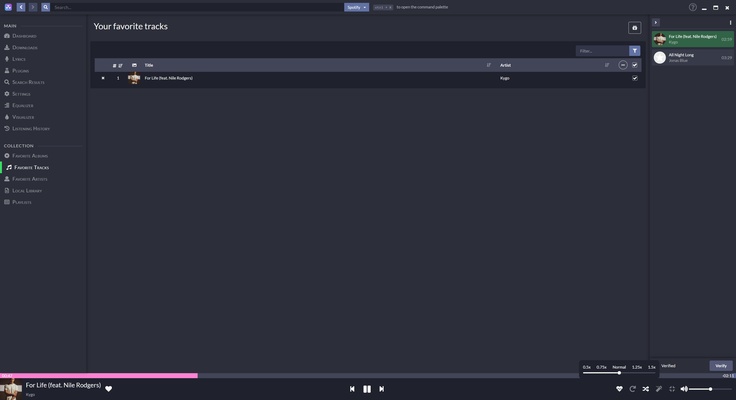Click the Filter text field

coord(602,51)
